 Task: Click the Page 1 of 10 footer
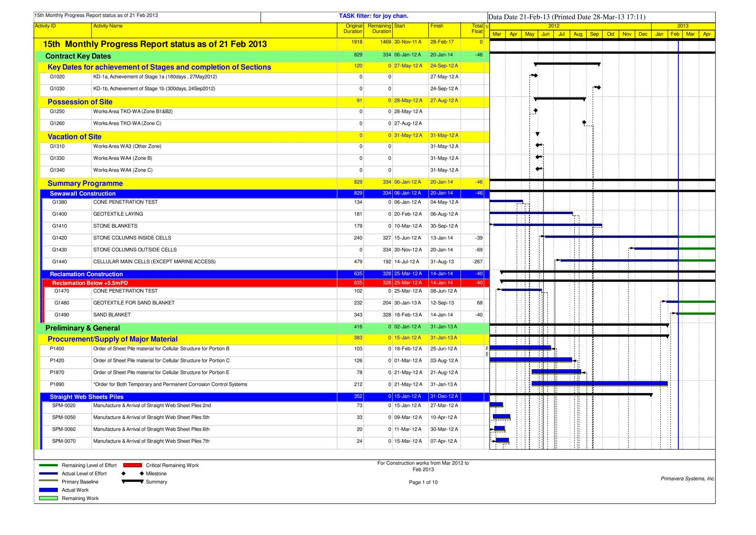(423, 482)
